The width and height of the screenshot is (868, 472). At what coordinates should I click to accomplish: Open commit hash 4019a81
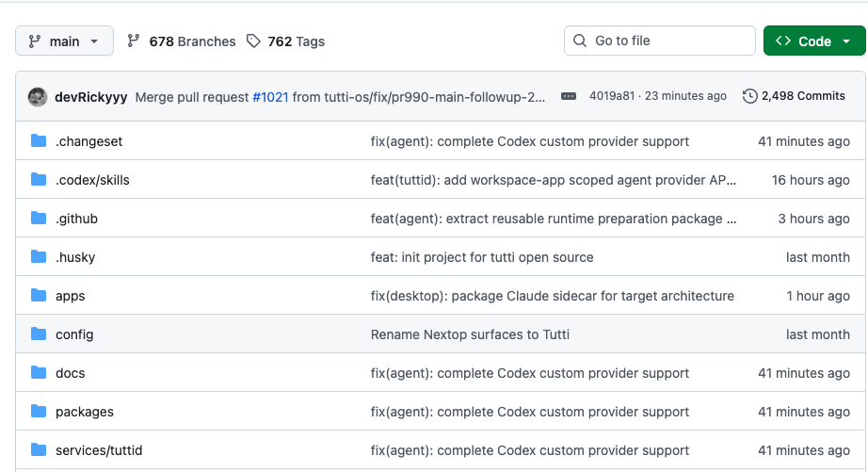[x=612, y=96]
